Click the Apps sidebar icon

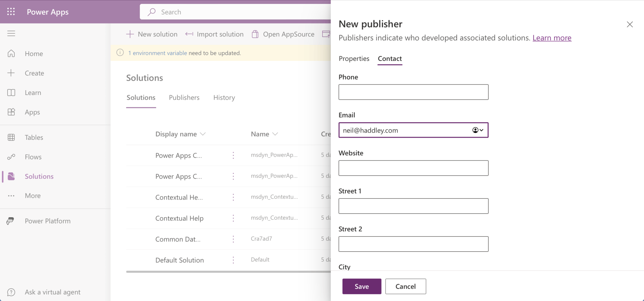[x=11, y=112]
